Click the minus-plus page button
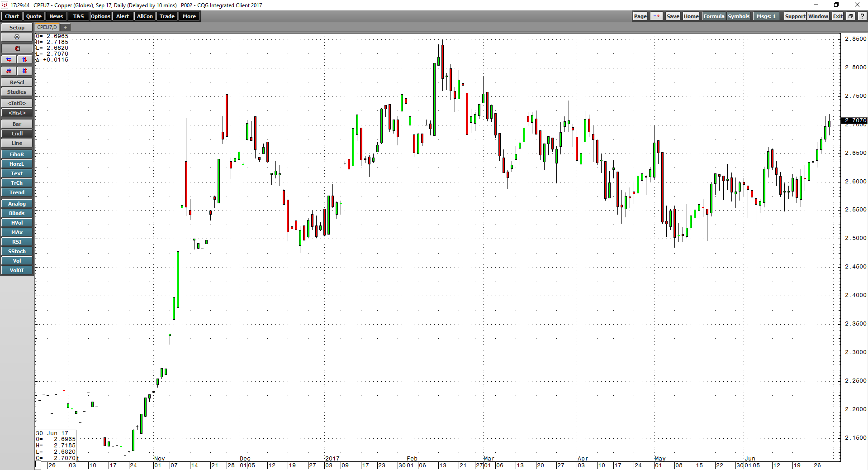The width and height of the screenshot is (868, 470). tap(656, 16)
